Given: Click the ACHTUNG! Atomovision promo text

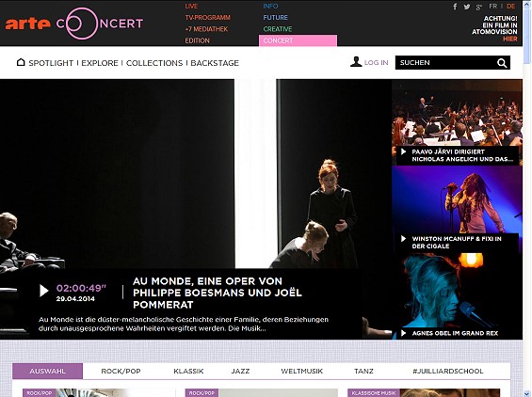Looking at the screenshot, I should tap(494, 25).
